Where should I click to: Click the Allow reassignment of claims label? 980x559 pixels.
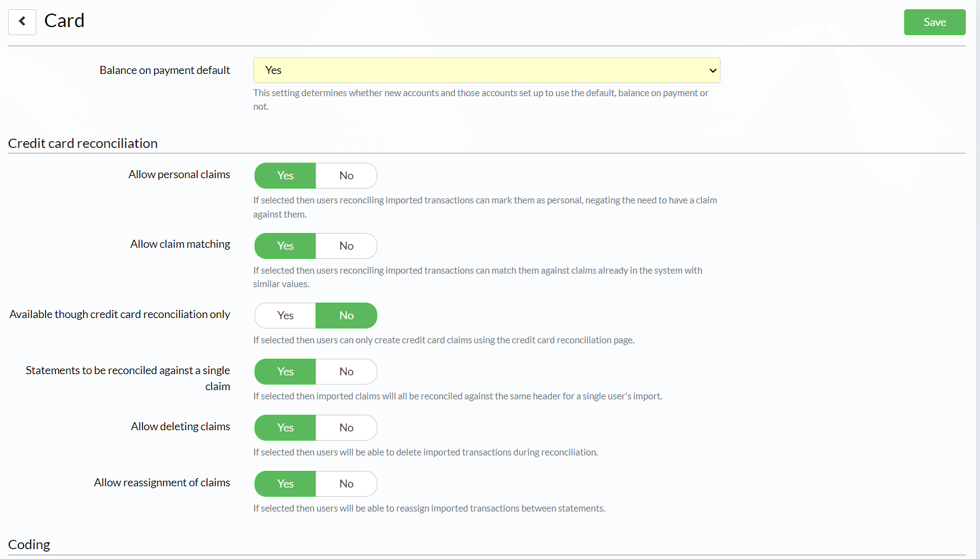point(162,483)
